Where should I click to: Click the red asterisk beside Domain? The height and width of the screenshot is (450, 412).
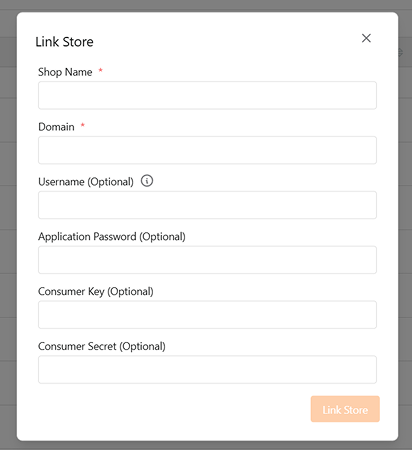click(x=83, y=125)
